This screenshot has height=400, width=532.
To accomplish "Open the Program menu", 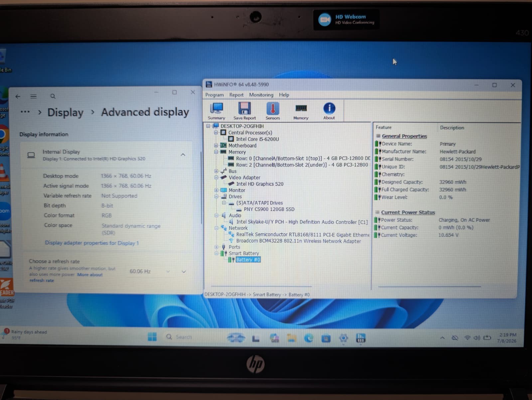I will pos(214,95).
